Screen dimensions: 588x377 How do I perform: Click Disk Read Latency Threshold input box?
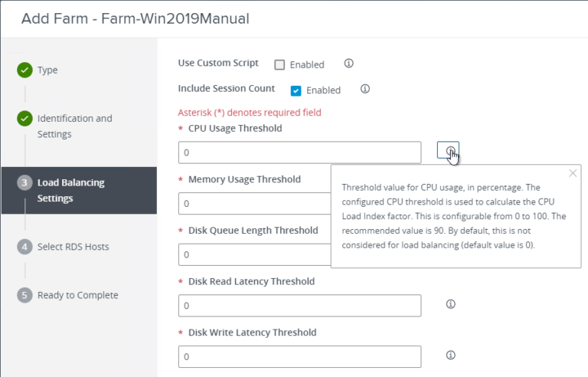(x=299, y=306)
